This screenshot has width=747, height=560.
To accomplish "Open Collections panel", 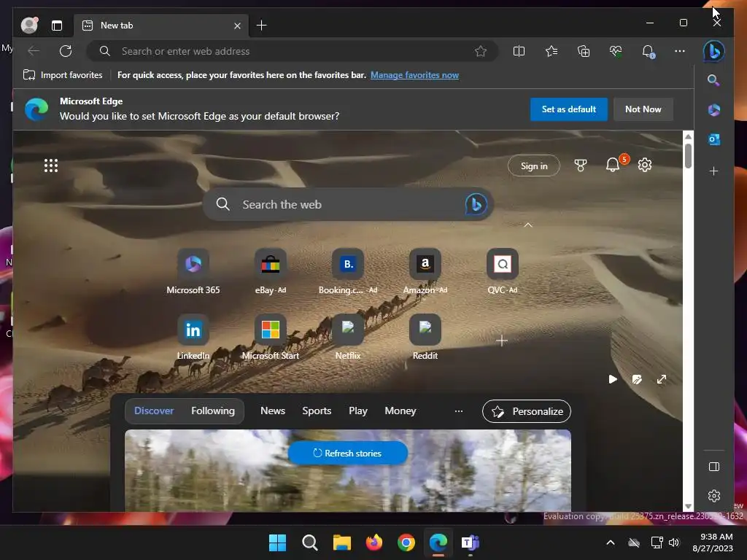I will tap(584, 51).
